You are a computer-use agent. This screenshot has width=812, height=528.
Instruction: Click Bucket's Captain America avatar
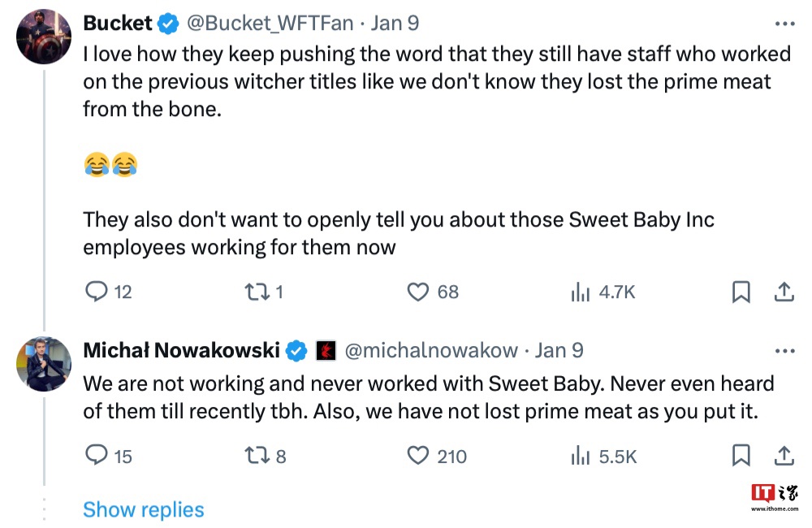(44, 37)
